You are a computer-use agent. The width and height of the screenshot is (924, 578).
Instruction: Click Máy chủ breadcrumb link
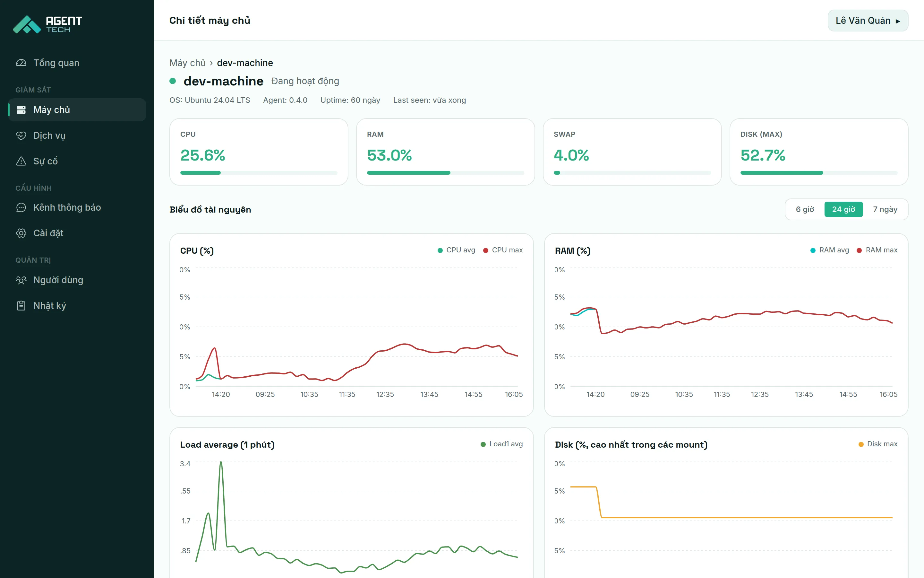coord(187,63)
